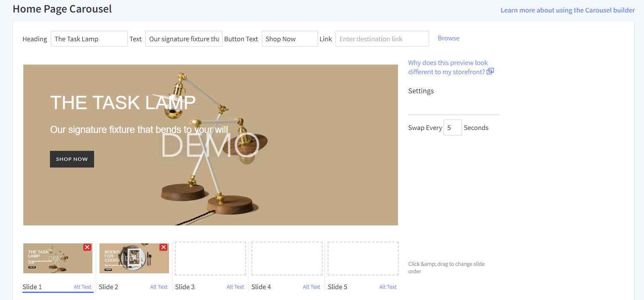Screen dimensions: 644x300
Task: Click external link icon beside storefront preview question
Action: click(490, 71)
